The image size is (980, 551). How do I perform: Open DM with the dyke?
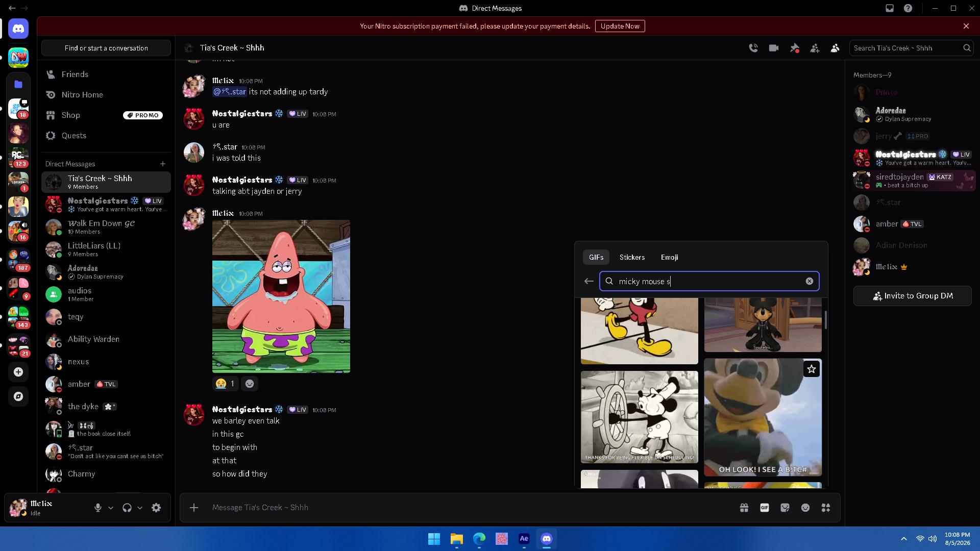[x=106, y=407]
